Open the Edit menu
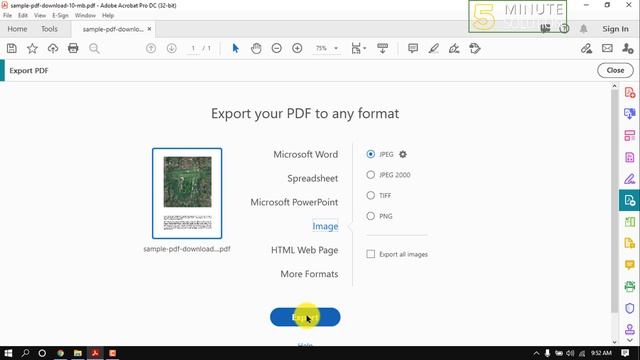 click(23, 16)
